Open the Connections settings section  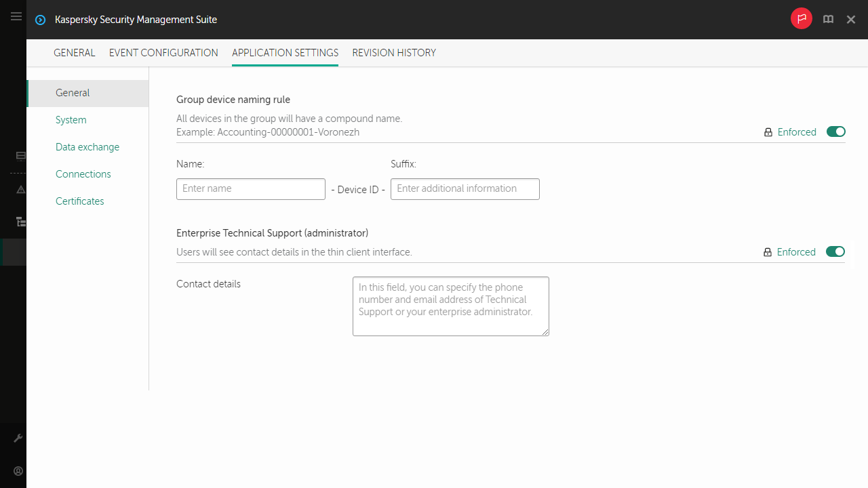(83, 174)
